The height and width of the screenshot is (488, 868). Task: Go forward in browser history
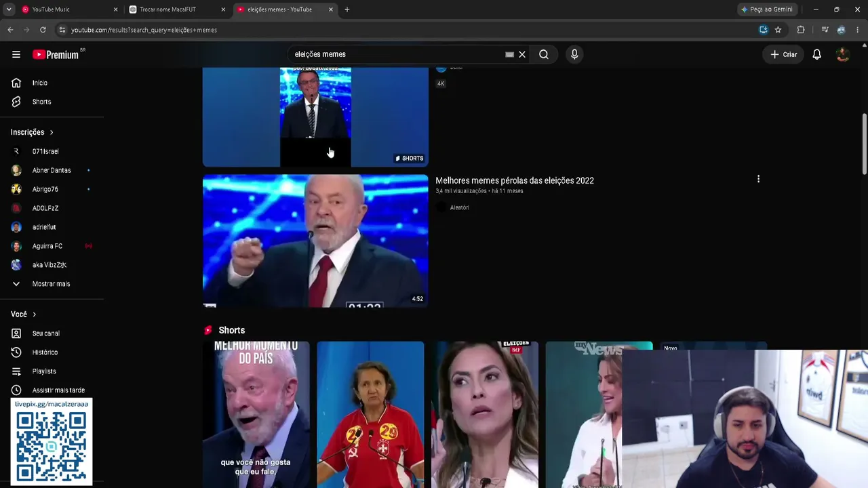pos(26,30)
